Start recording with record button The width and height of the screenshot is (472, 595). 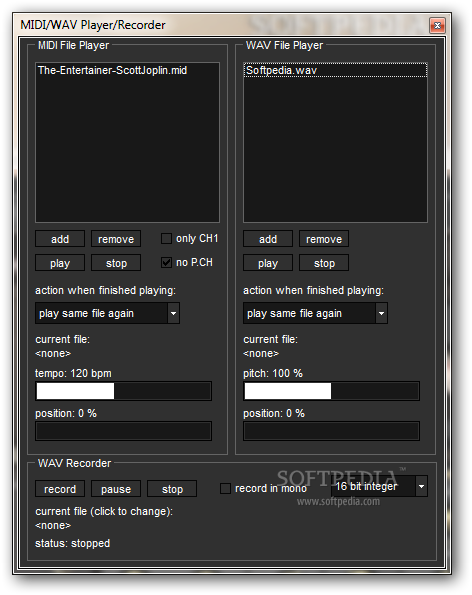pos(60,489)
